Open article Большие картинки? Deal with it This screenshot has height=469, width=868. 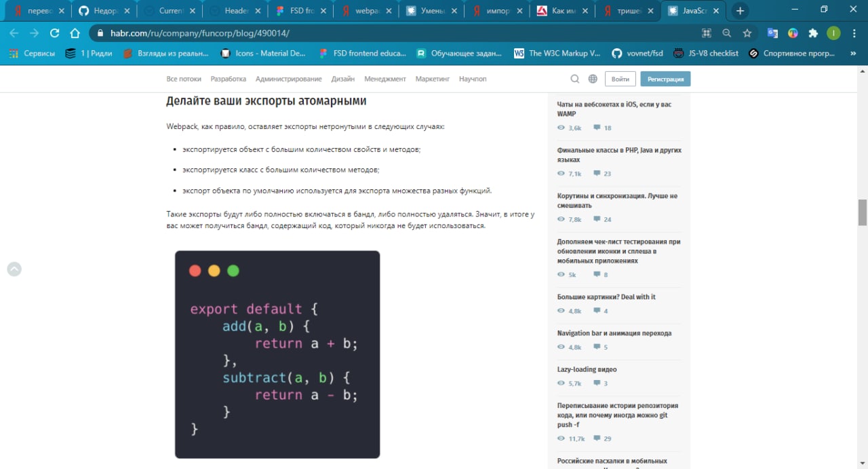(606, 297)
